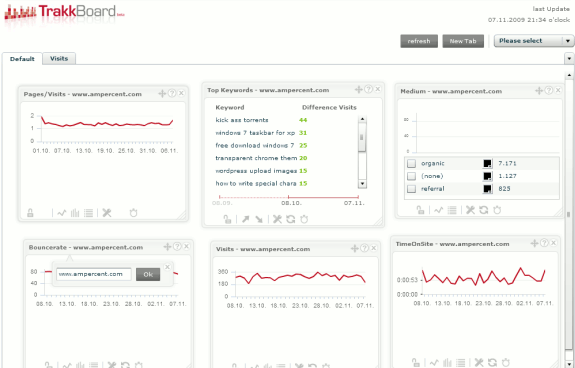
Task: Switch Pages/Visits widget to bar chart view
Action: [x=75, y=213]
